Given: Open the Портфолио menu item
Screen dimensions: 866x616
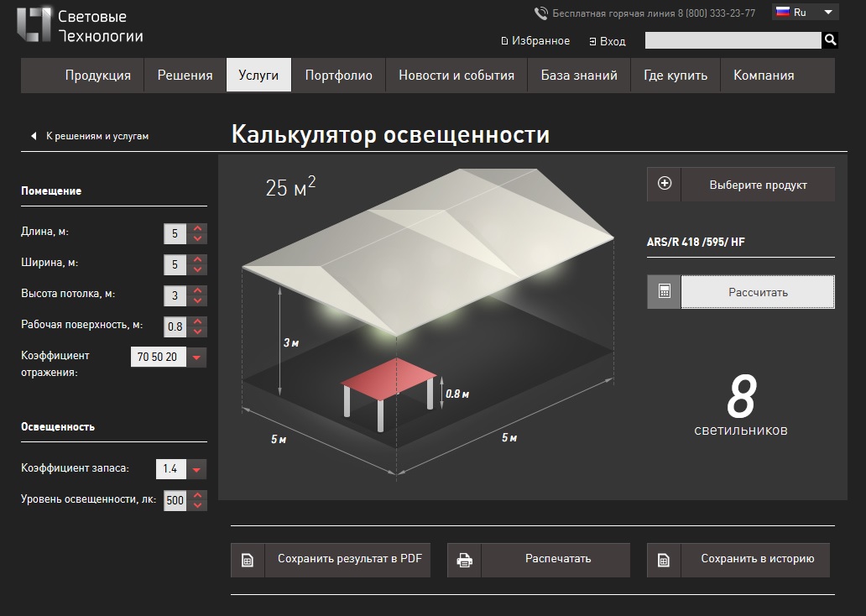Looking at the screenshot, I should tap(338, 76).
